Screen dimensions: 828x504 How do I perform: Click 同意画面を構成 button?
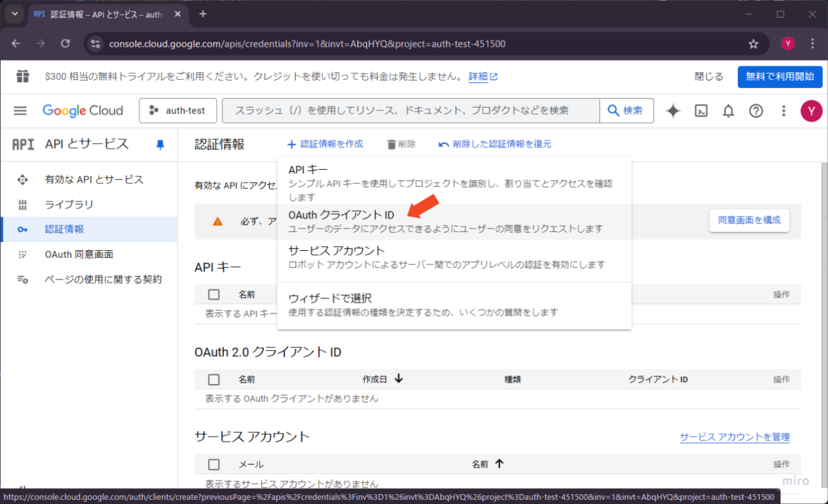coord(749,220)
